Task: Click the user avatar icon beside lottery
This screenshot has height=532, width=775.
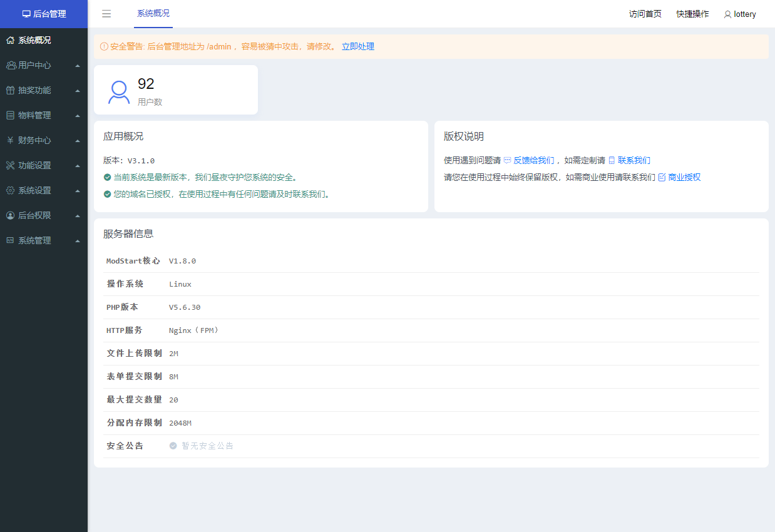Action: point(727,14)
